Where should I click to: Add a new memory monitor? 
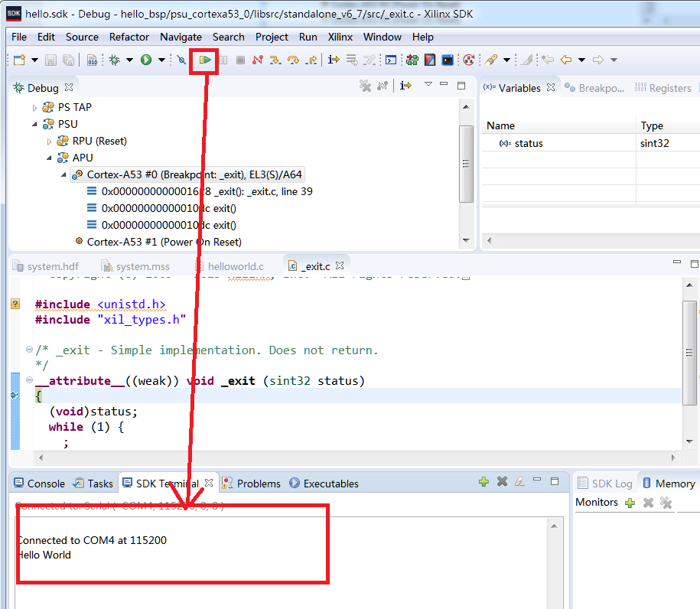point(630,501)
